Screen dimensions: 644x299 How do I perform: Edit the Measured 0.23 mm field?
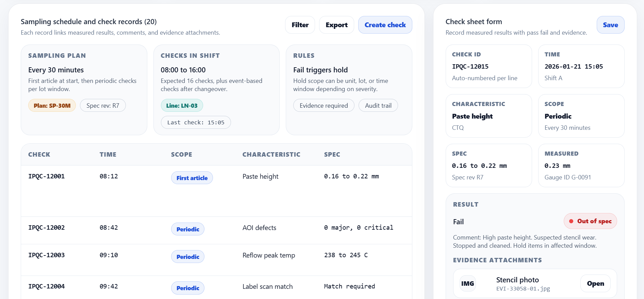click(x=581, y=166)
